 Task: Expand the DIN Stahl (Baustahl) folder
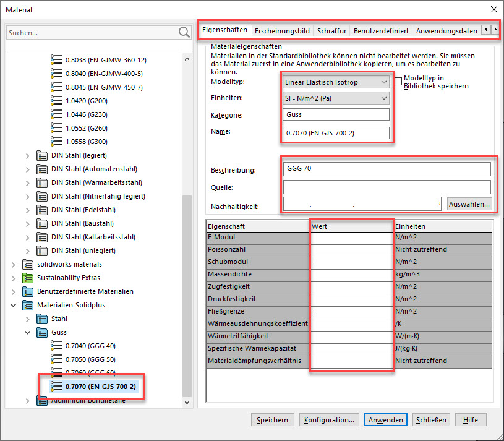[x=27, y=223]
